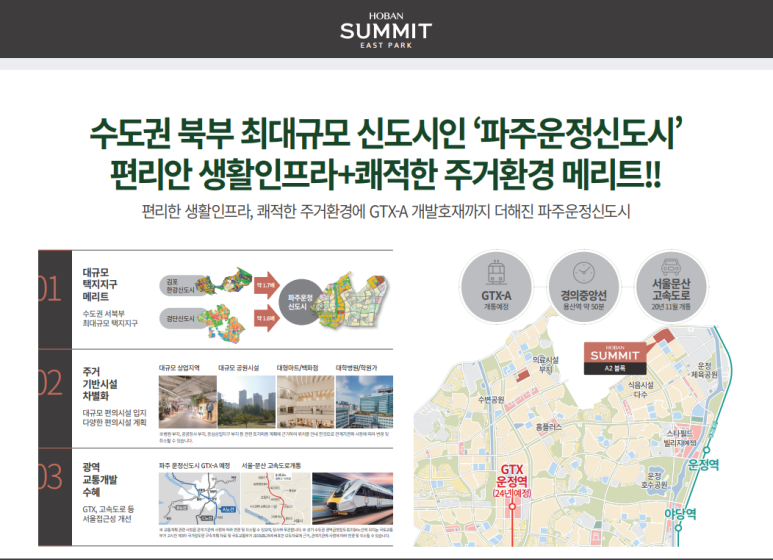
Task: Click the 약 1.6배 arrow icon
Action: pyautogui.click(x=267, y=318)
